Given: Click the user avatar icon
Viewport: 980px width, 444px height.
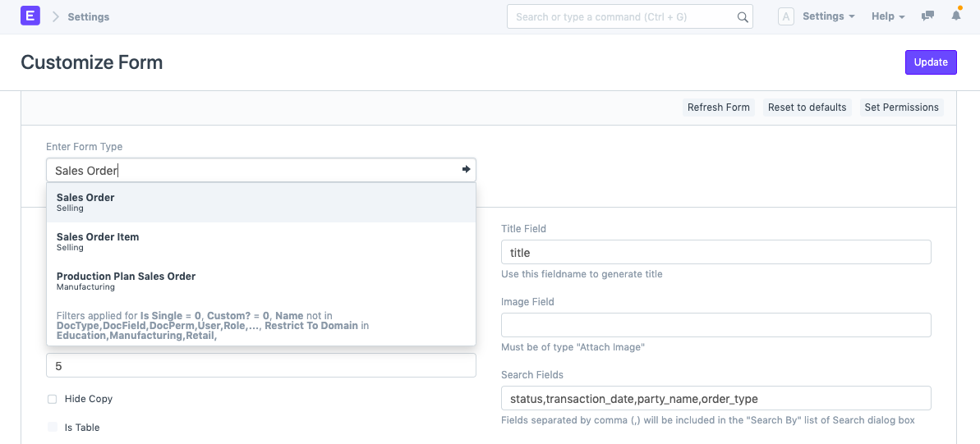Looking at the screenshot, I should click(785, 16).
